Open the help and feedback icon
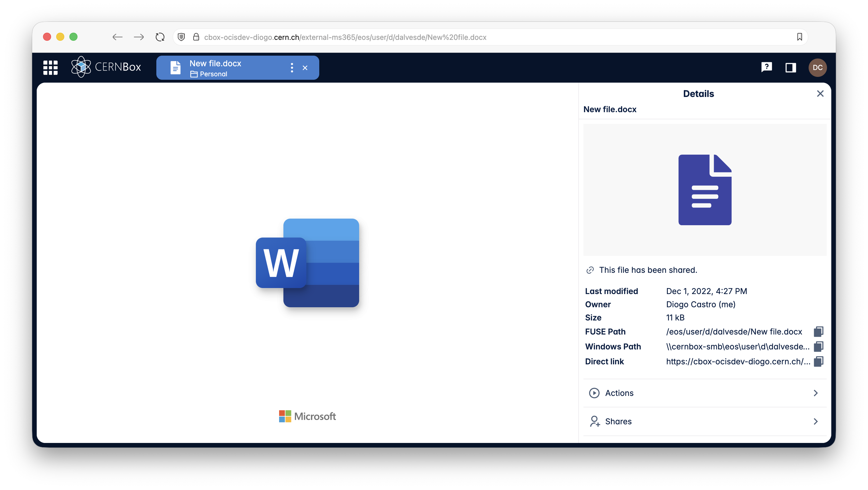The width and height of the screenshot is (868, 490). pyautogui.click(x=766, y=67)
